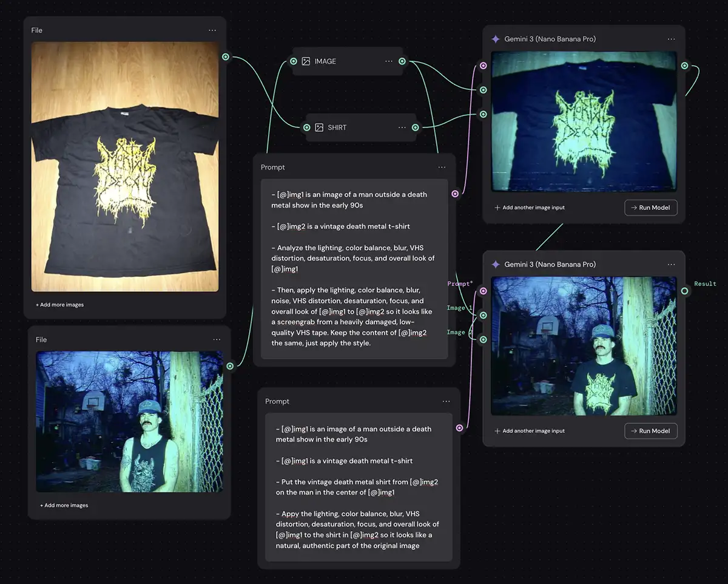Click into the top Prompt text area
Screen dimensions: 728x584
coord(354,268)
